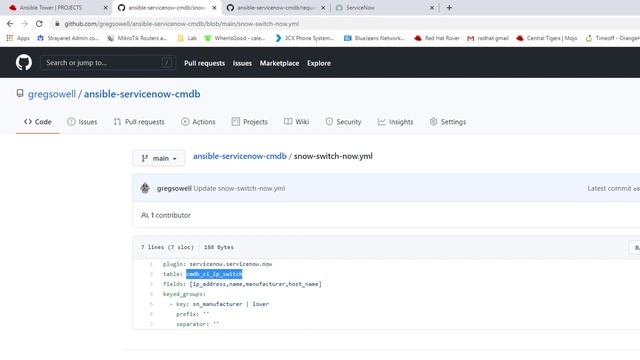This screenshot has height=360, width=640.
Task: Open the gregsowell owner link
Action: 52,94
